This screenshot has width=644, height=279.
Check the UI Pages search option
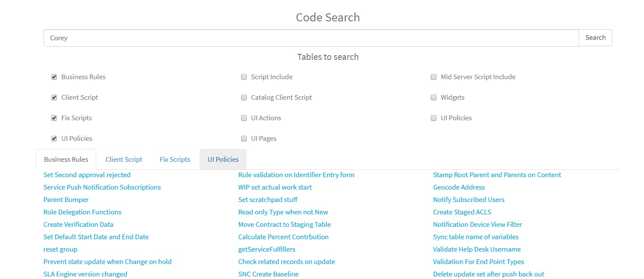(244, 138)
